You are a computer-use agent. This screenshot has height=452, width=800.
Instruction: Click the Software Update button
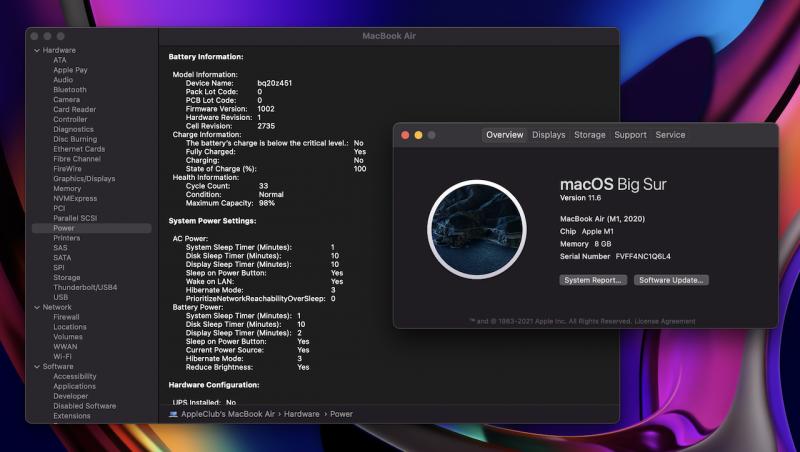coord(671,280)
